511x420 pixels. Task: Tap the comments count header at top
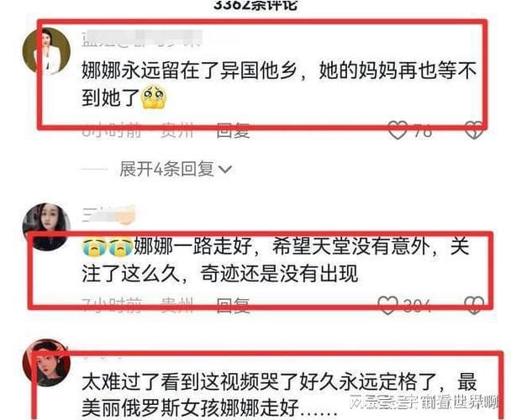click(x=255, y=4)
